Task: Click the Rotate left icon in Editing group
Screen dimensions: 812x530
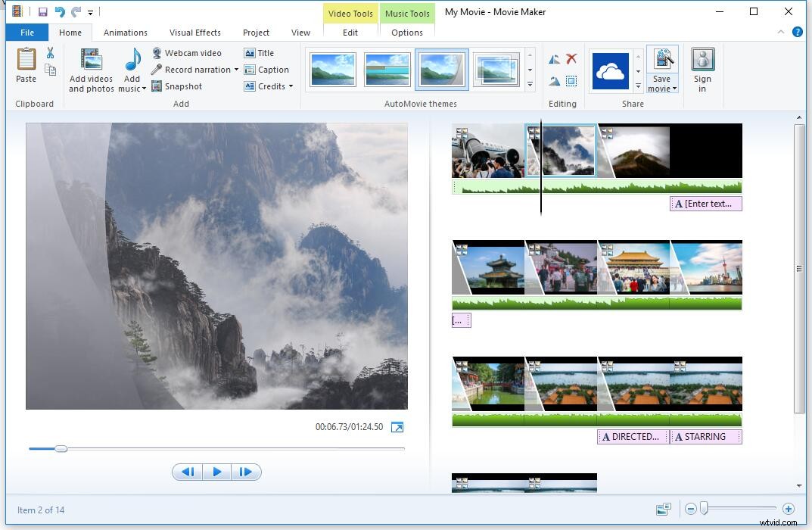Action: 554,58
